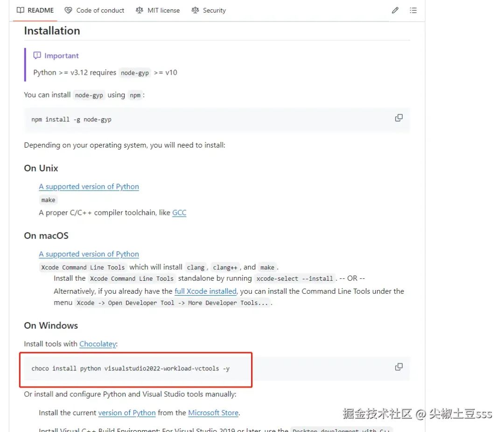Switch to the README tab

coord(35,10)
